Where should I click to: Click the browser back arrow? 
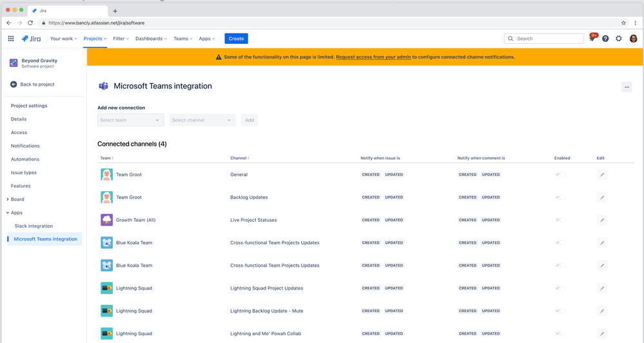click(9, 23)
